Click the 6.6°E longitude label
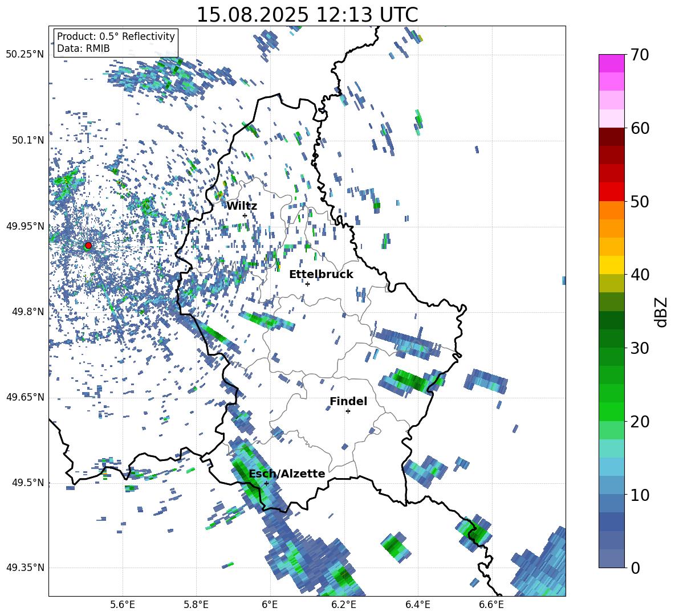This screenshot has height=616, width=675. (x=491, y=605)
